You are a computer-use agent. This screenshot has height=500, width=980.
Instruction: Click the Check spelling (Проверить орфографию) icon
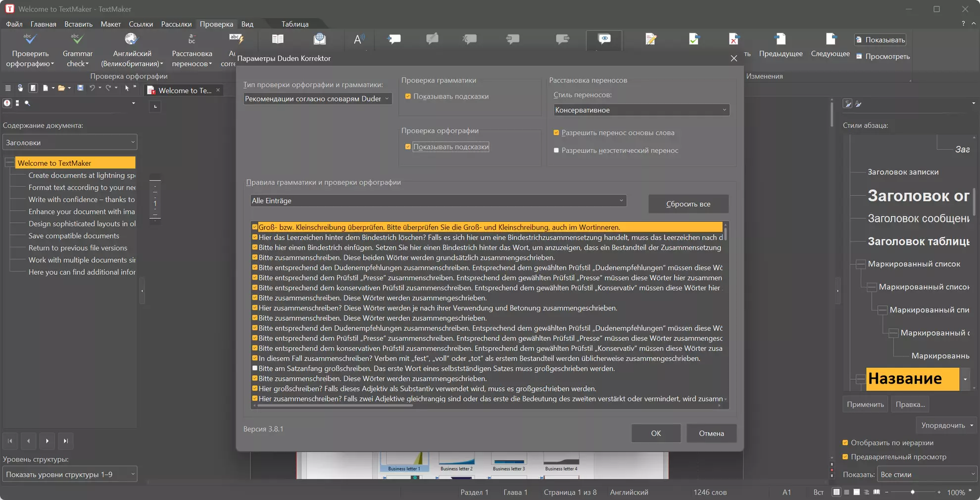(30, 39)
